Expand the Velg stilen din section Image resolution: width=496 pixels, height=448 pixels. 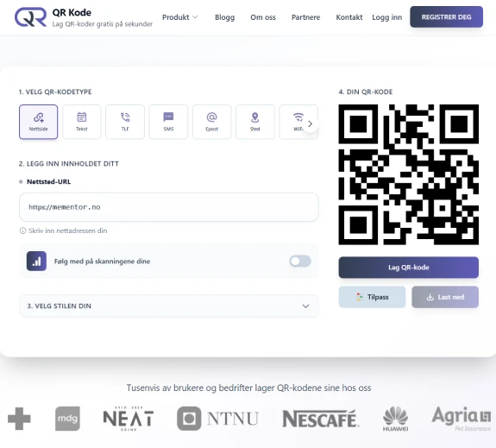coord(168,306)
